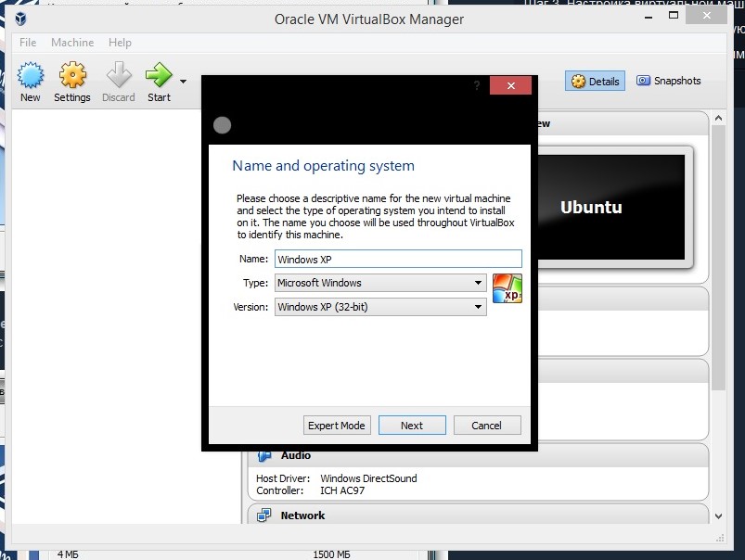Click the Network section header

coord(478,515)
